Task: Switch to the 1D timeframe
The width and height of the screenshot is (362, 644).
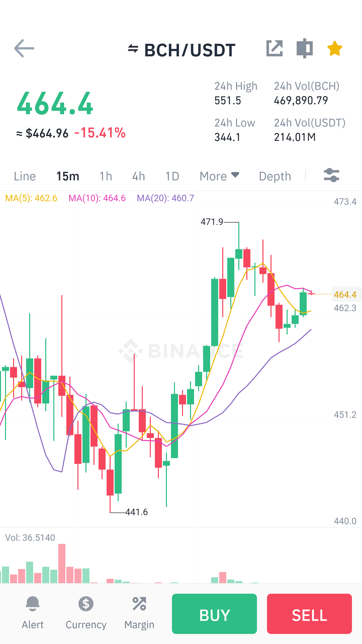Action: pyautogui.click(x=172, y=176)
